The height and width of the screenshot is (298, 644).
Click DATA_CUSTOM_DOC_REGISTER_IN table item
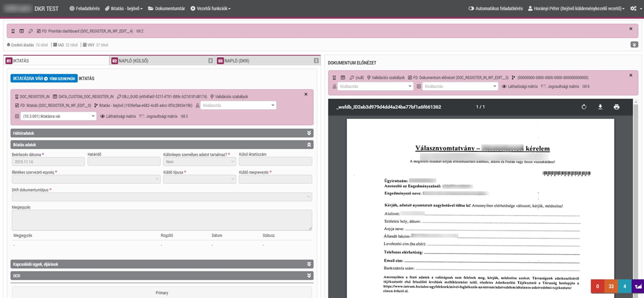[83, 97]
